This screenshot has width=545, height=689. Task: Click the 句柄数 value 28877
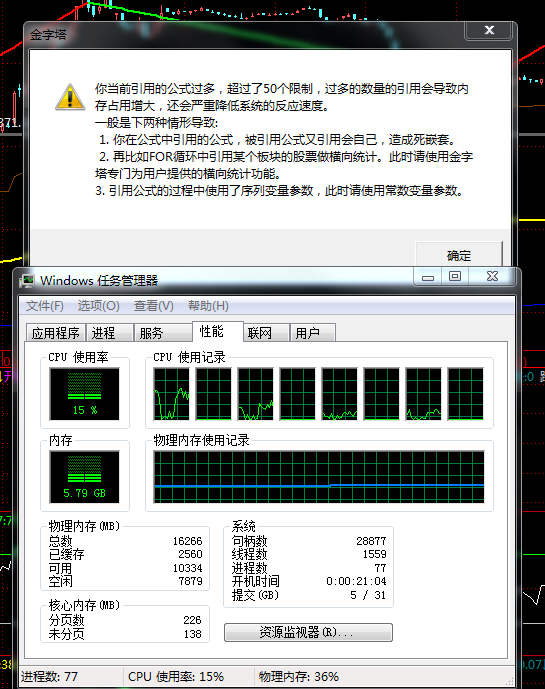pyautogui.click(x=371, y=541)
